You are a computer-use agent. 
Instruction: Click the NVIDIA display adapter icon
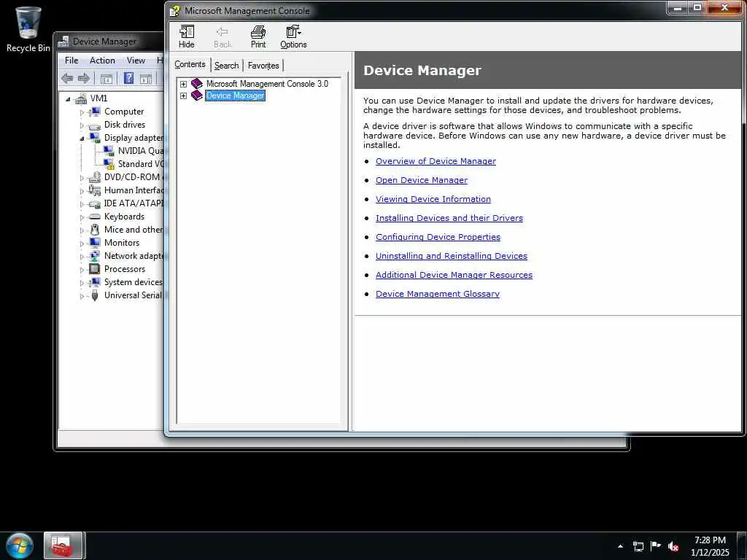coord(109,151)
